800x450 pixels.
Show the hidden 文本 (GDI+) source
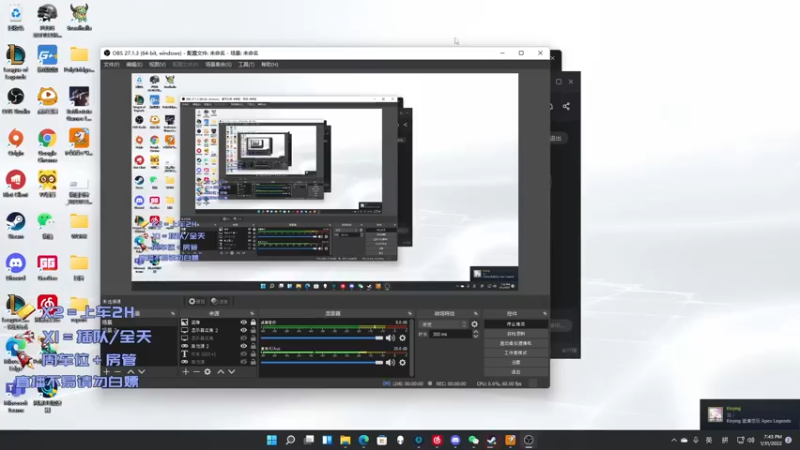[x=243, y=354]
